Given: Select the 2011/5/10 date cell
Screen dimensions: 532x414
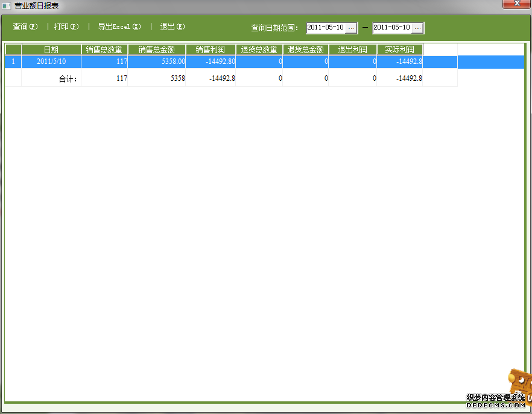Looking at the screenshot, I should pos(51,61).
